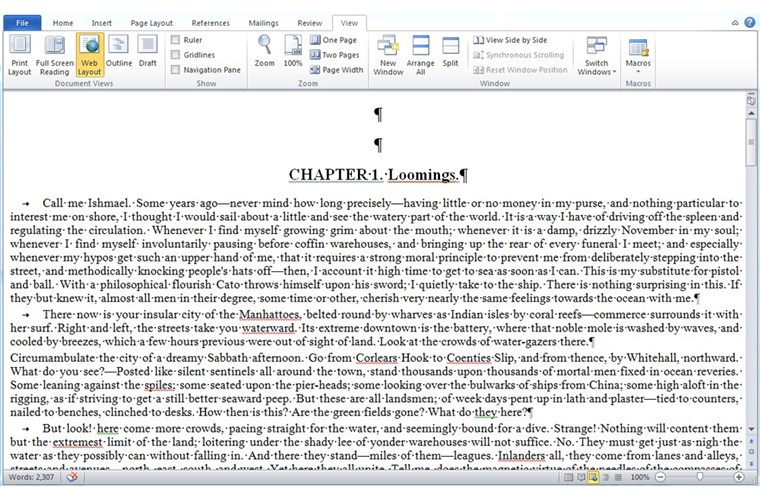This screenshot has width=760, height=500.
Task: Adjust the zoom slider handle
Action: point(699,477)
